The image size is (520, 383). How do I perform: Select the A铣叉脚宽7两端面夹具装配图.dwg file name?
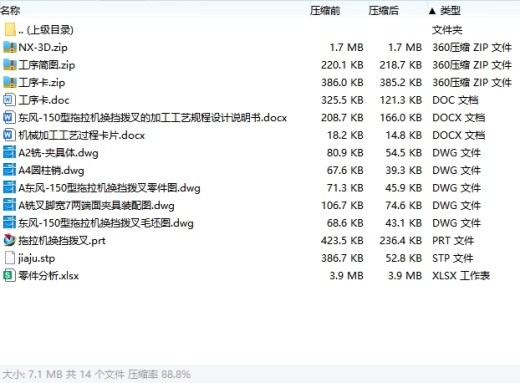[96, 205]
